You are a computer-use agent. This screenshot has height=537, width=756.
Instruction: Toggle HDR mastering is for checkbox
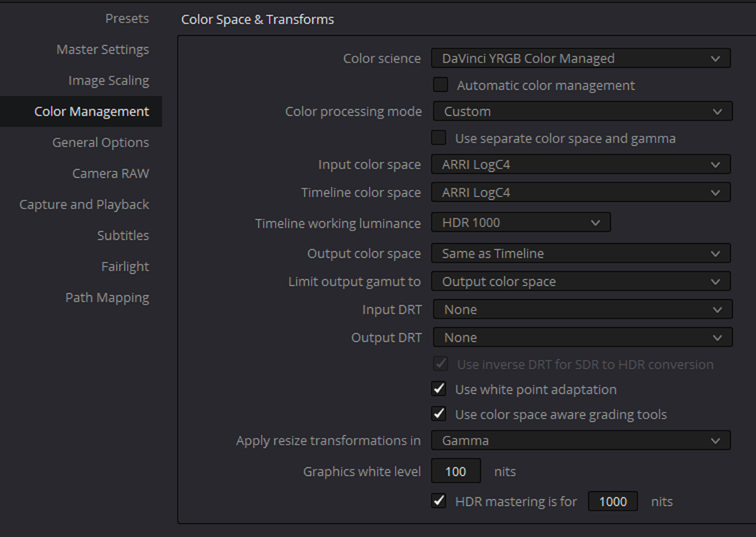pos(438,501)
